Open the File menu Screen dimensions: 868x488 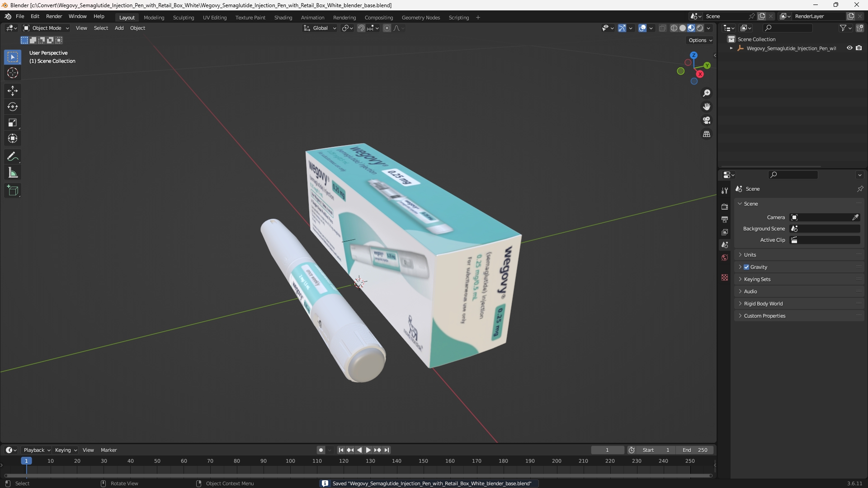click(x=20, y=16)
